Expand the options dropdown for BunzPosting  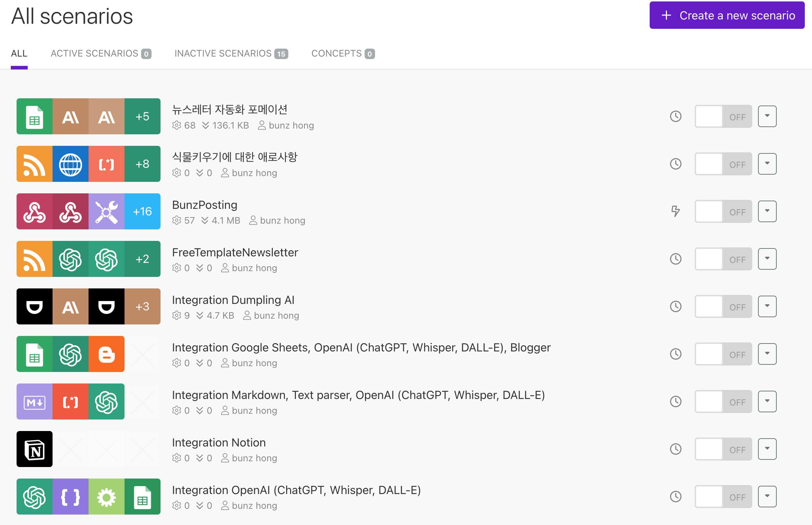pos(767,211)
